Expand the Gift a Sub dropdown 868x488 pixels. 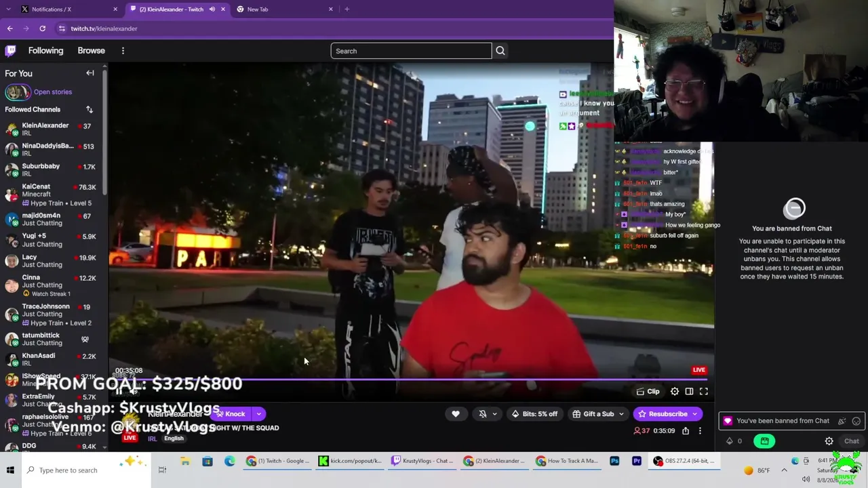[x=621, y=414]
